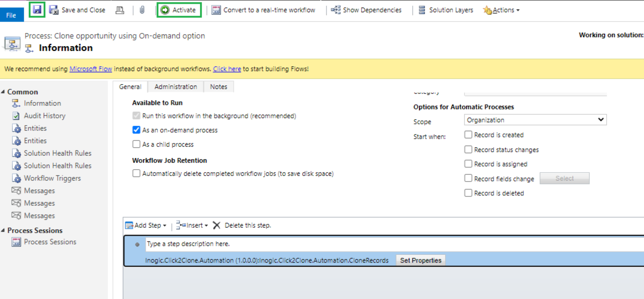Enable automatically delete completed workflow jobs
The image size is (644, 299).
coord(136,173)
